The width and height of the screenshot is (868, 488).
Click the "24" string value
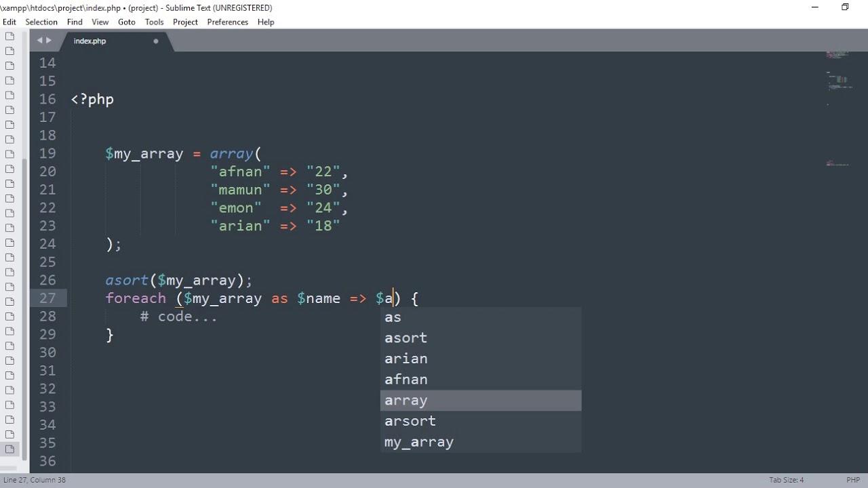pyautogui.click(x=323, y=207)
